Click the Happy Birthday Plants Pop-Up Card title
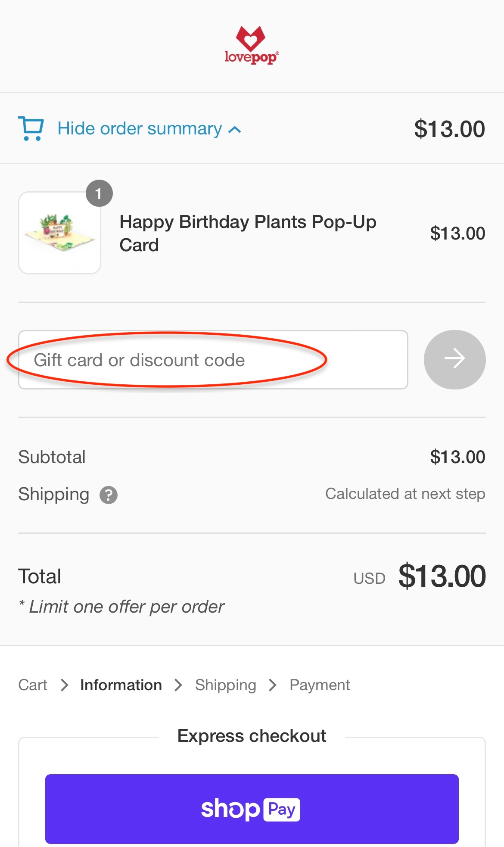The image size is (504, 847). 248,233
